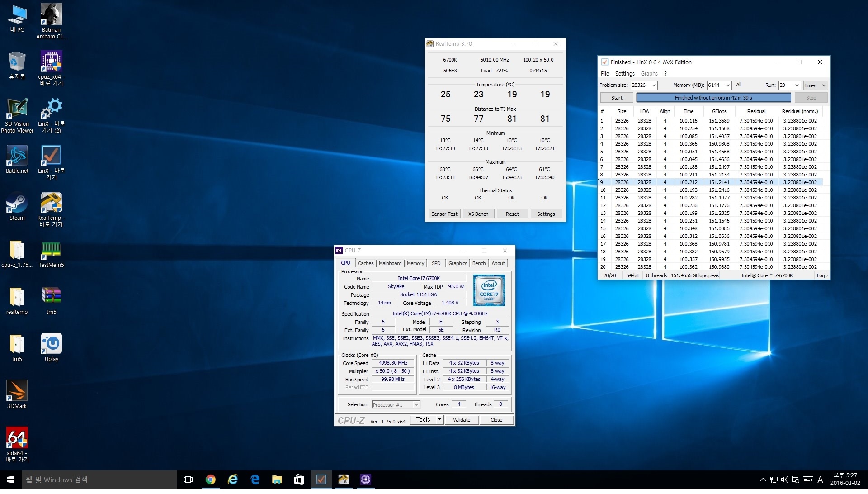Viewport: 868px width, 494px height.
Task: Click the GFlops column header in LinX
Action: (719, 111)
